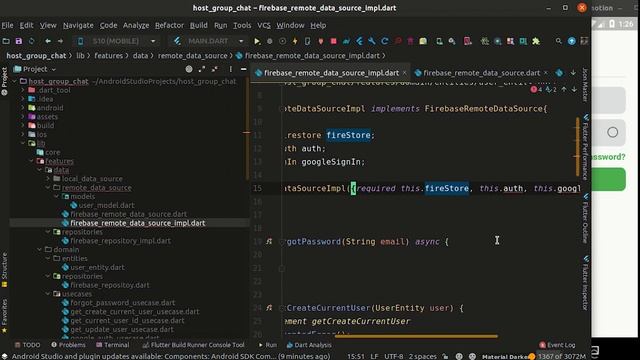640x360 pixels.
Task: Open firebase_repository_impl.dart in project tree
Action: [120, 241]
